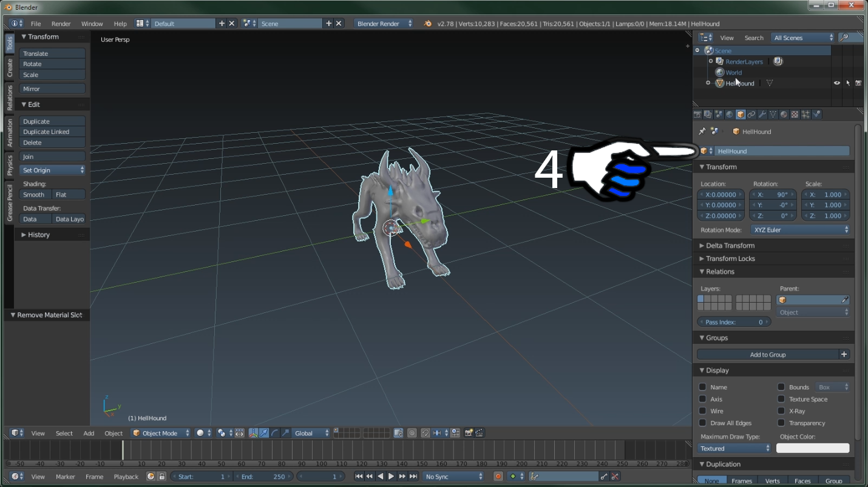This screenshot has width=868, height=487.
Task: Open the Rotation Mode XYZ Euler dropdown
Action: coord(801,230)
